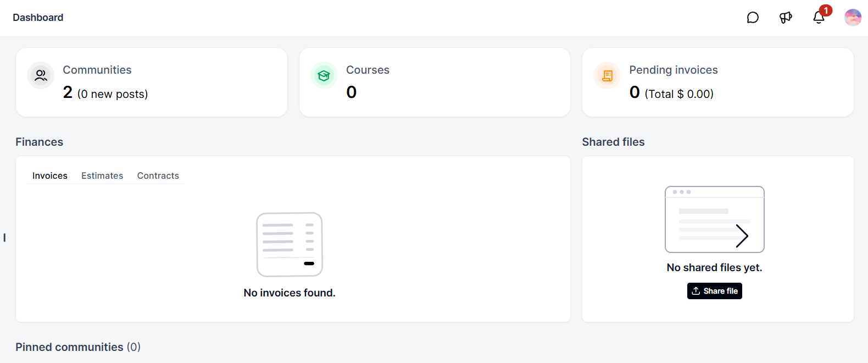Expand the collapsed sidebar handle
868x363 pixels.
4,238
